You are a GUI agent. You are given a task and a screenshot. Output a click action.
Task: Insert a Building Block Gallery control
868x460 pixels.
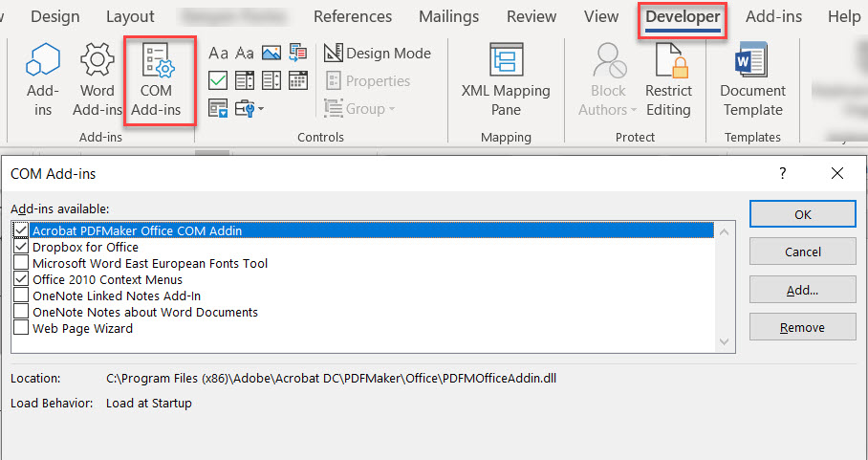pyautogui.click(x=298, y=54)
